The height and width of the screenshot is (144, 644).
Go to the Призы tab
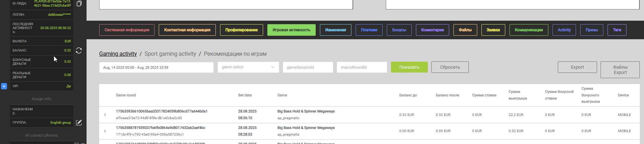point(592,30)
